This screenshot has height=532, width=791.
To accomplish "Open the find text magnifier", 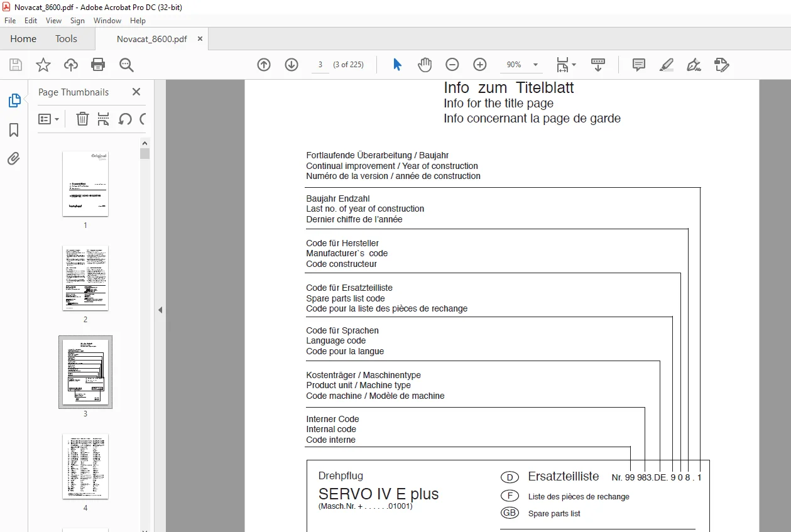I will (x=126, y=65).
